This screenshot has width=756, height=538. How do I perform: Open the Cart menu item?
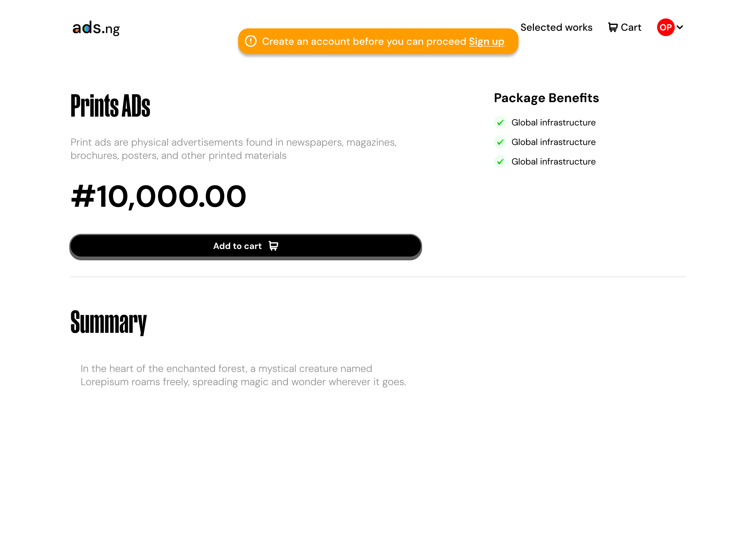(631, 27)
